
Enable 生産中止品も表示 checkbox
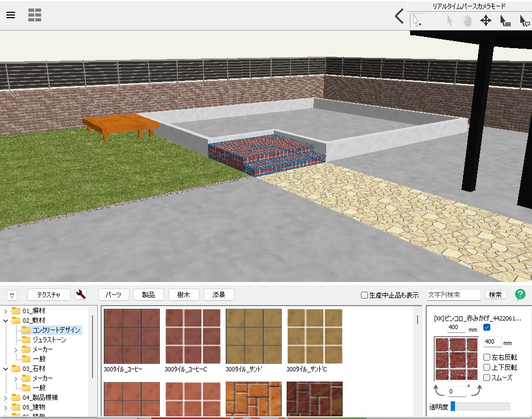(x=365, y=295)
